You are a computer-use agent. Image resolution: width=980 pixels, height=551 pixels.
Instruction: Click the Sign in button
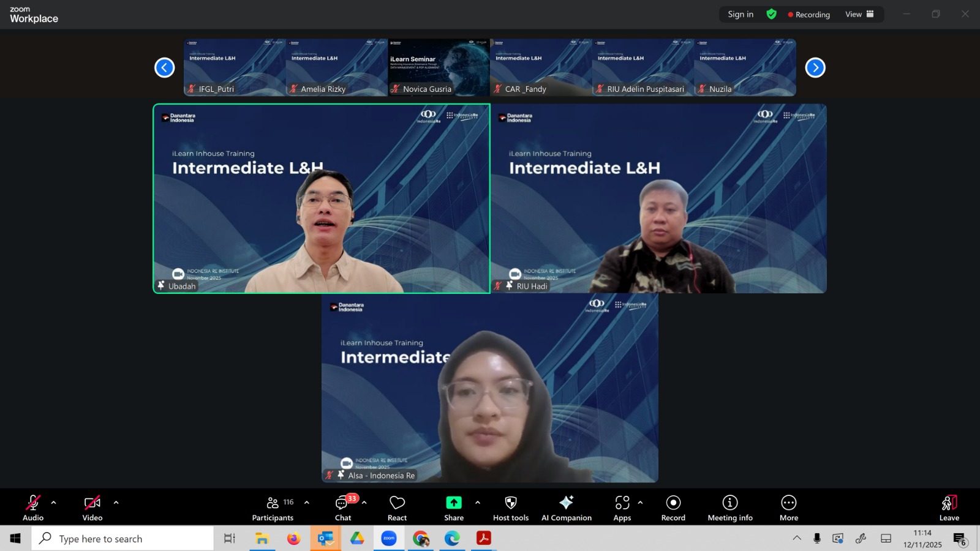741,14
